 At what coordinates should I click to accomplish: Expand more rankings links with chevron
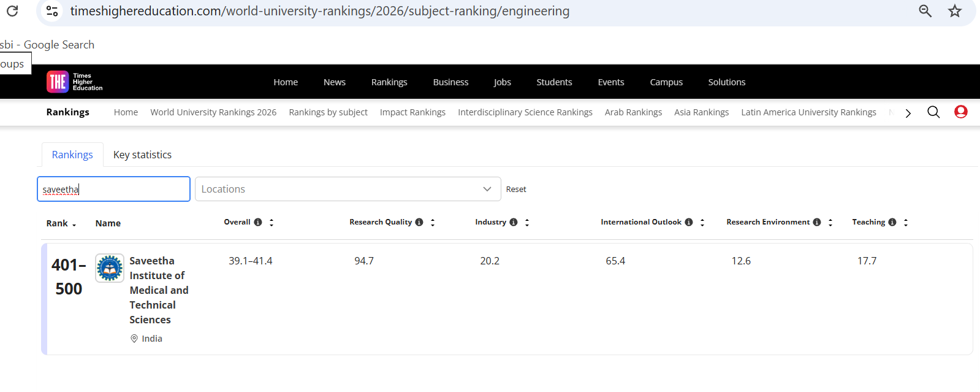[x=908, y=113]
